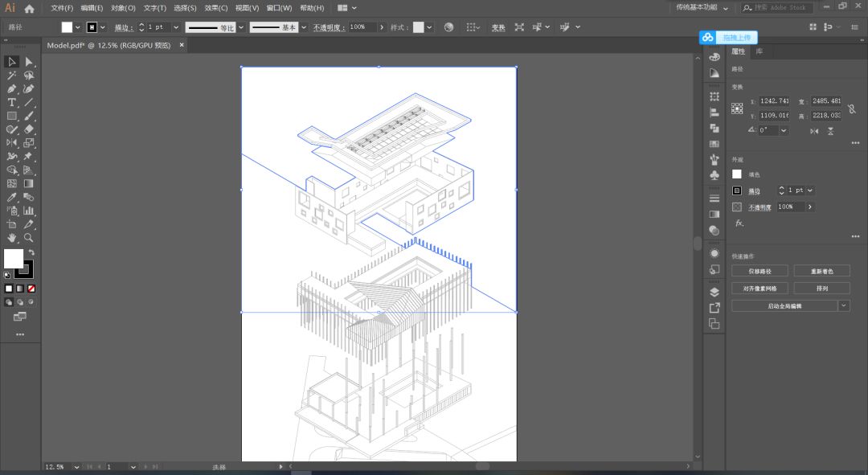Open Color panel palette icon in dock
Viewport: 868px width, 475px height.
tap(714, 57)
